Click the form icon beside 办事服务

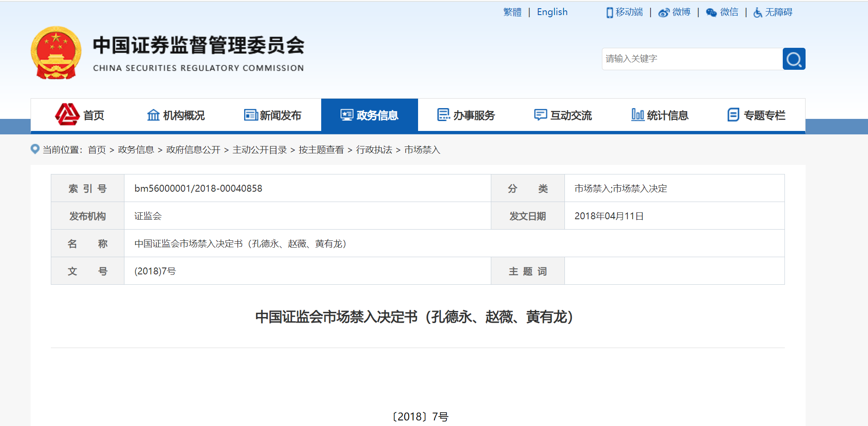[443, 115]
